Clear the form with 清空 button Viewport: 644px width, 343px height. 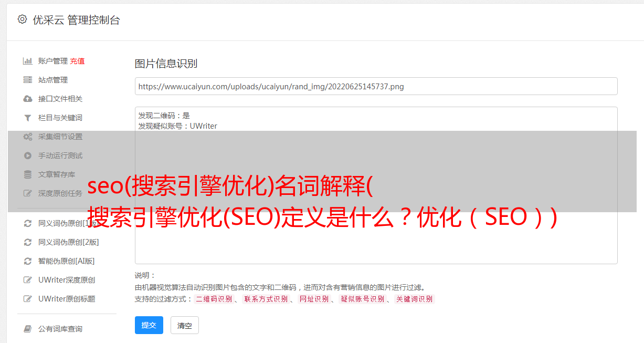pyautogui.click(x=185, y=325)
